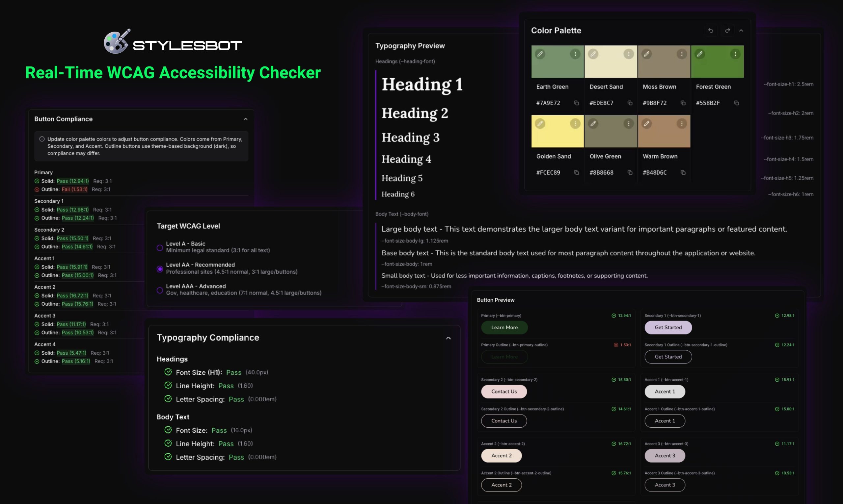Screen dimensions: 843x504
Task: Click the solid Learn More primary button
Action: [x=504, y=327]
